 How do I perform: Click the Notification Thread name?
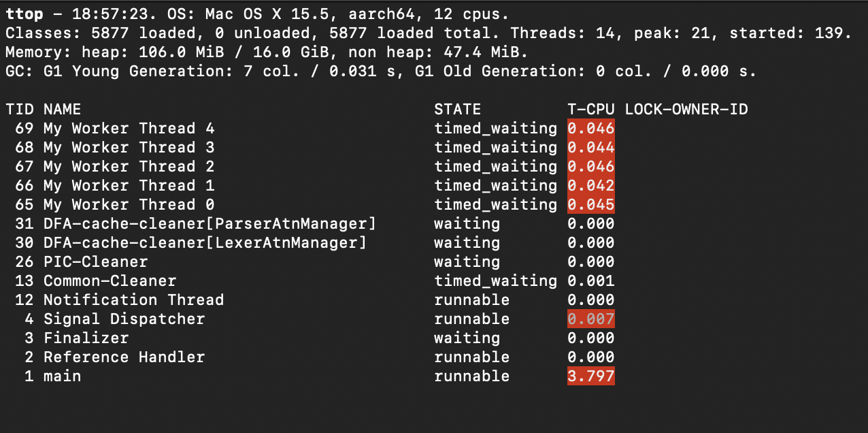coord(133,300)
